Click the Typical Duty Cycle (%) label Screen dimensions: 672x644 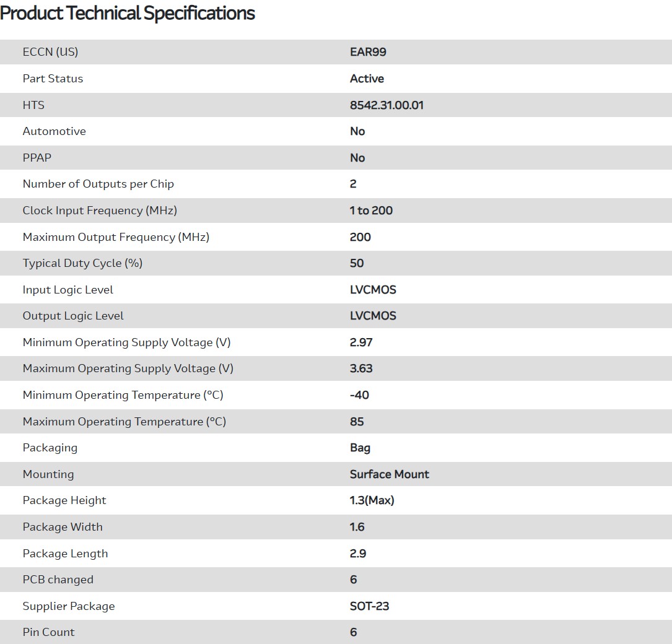pyautogui.click(x=82, y=263)
